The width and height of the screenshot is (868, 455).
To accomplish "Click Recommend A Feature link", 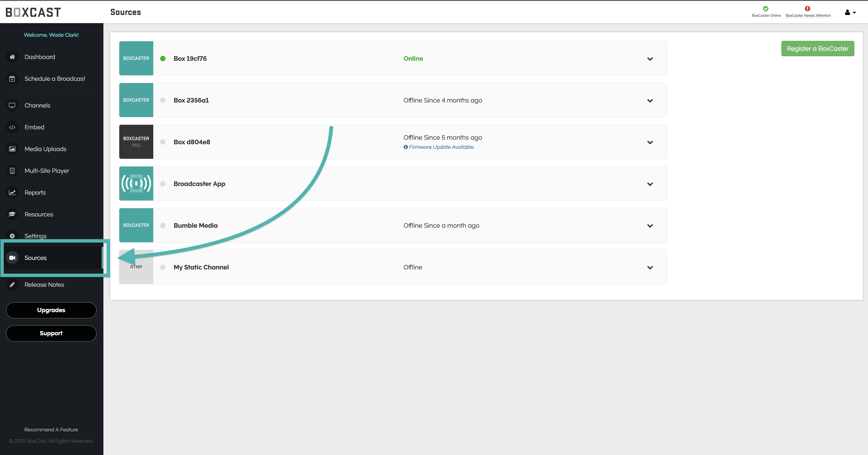I will coord(51,429).
